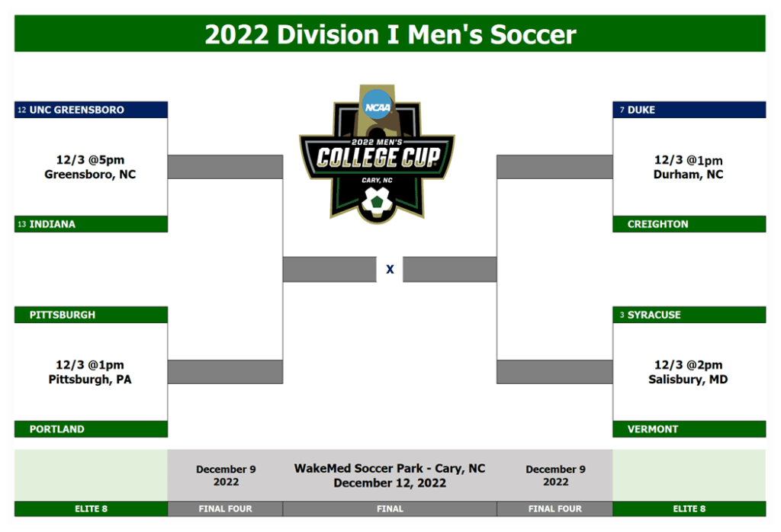
Task: Select the Duke team bar
Action: (689, 110)
